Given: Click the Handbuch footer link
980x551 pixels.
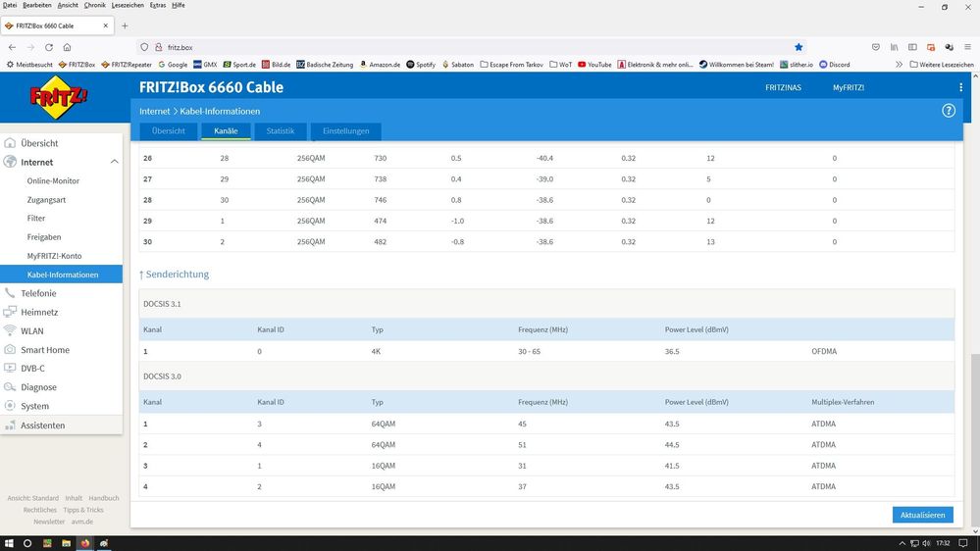Looking at the screenshot, I should [104, 498].
